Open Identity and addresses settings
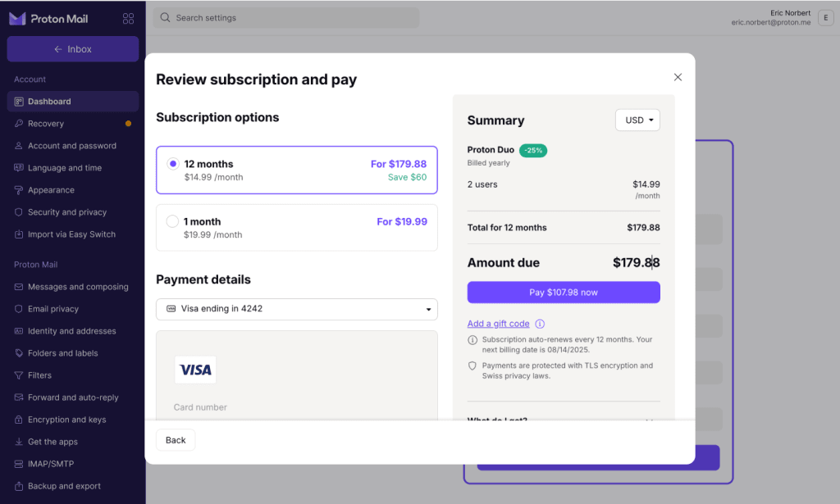The height and width of the screenshot is (504, 840). pos(73,331)
